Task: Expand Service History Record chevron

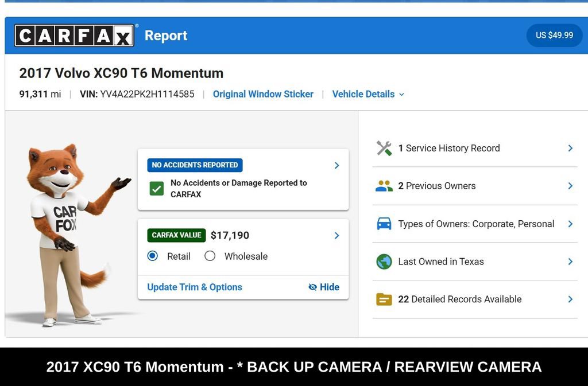Action: [570, 148]
